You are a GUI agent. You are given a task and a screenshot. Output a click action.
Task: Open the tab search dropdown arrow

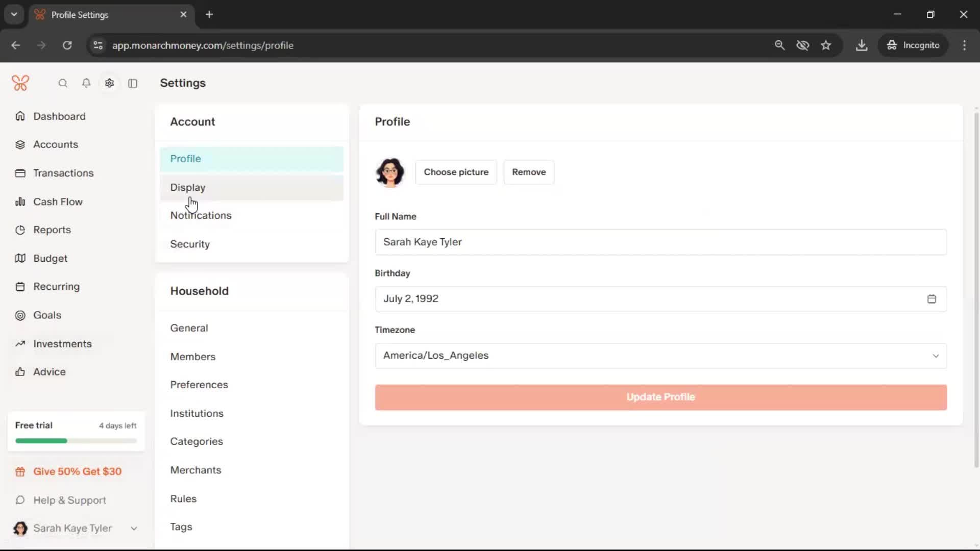point(14,14)
